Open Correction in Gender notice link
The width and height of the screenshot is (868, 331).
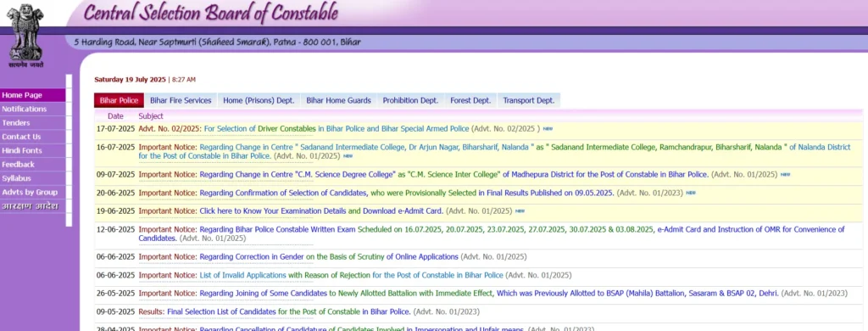[329, 256]
